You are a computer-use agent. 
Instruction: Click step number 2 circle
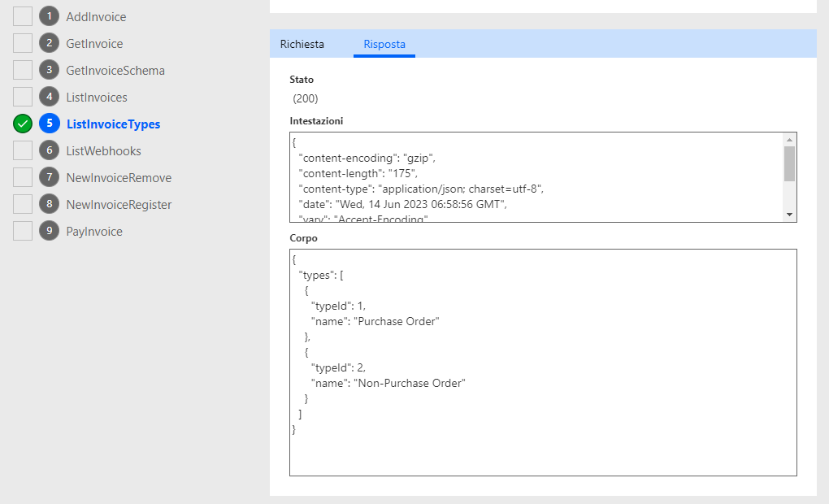49,43
